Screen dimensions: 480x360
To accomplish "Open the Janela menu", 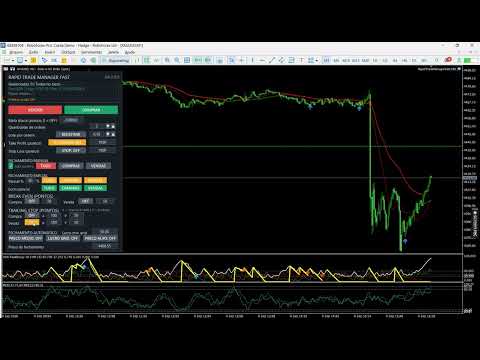I will [113, 52].
